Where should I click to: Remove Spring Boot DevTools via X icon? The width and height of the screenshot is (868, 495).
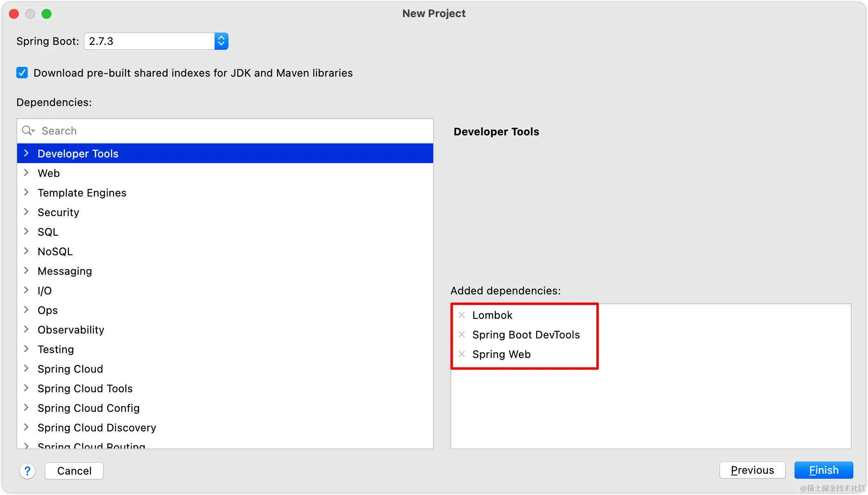tap(462, 334)
